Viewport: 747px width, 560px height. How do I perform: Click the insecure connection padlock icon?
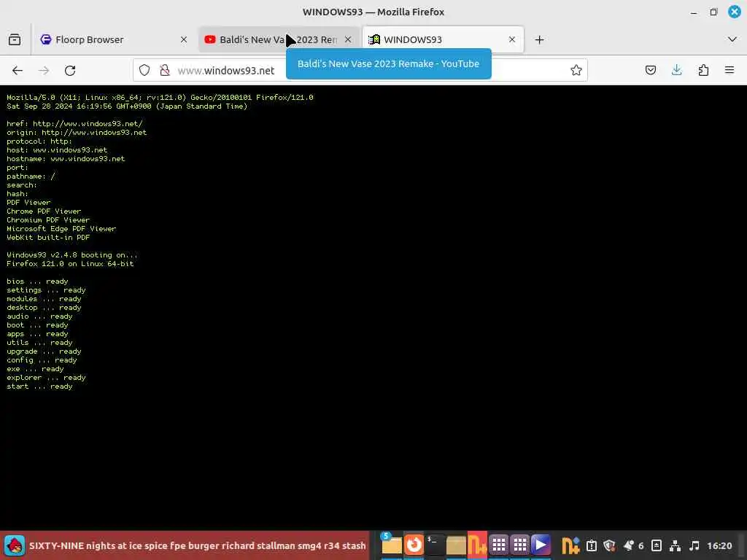click(165, 71)
